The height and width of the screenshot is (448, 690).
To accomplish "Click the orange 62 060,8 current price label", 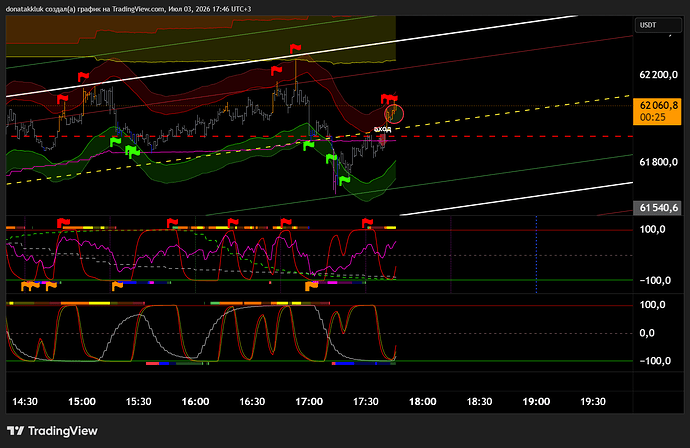I will click(x=657, y=111).
